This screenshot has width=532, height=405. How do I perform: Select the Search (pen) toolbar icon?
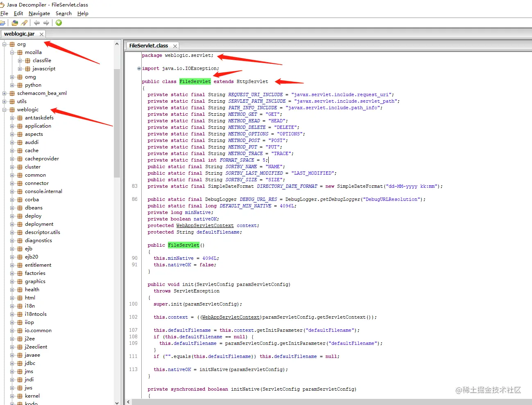coord(24,23)
